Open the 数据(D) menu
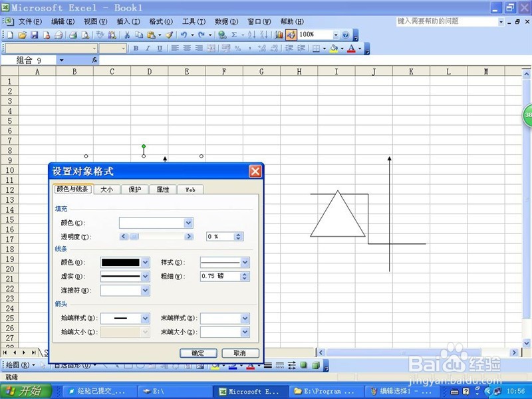Screen dimensions: 532x399 coord(226,22)
